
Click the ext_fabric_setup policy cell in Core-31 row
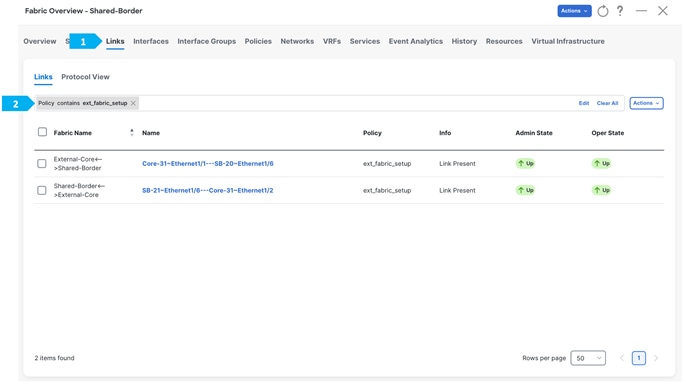[387, 164]
